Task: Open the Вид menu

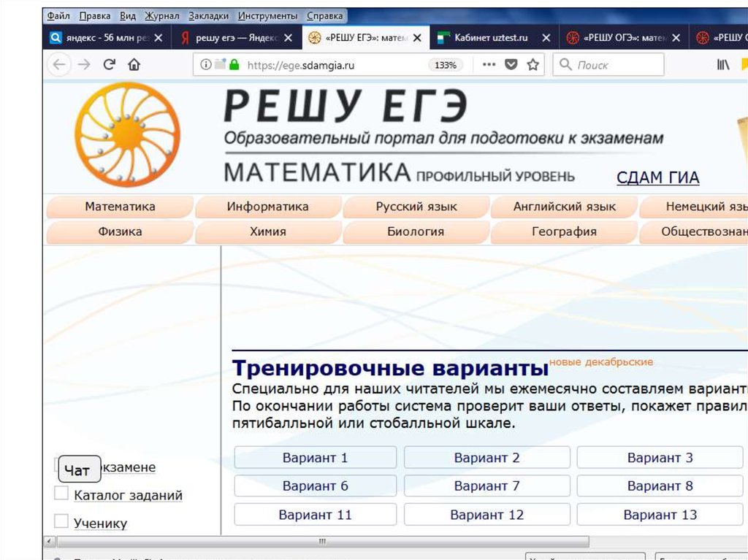Action: click(127, 16)
